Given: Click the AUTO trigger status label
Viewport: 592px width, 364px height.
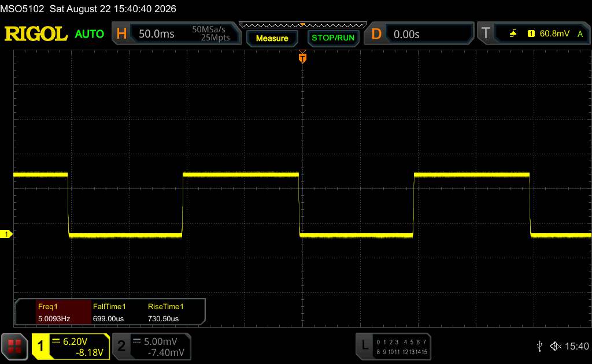Looking at the screenshot, I should 90,34.
